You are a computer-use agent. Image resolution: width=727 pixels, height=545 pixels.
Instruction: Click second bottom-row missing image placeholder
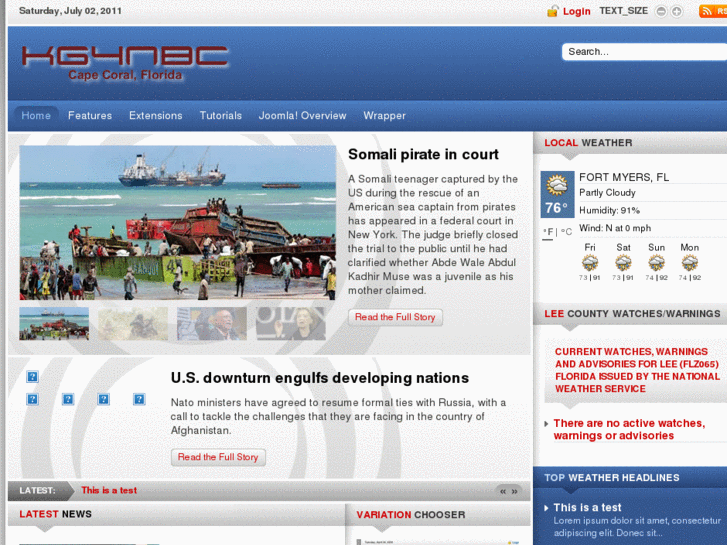point(68,399)
